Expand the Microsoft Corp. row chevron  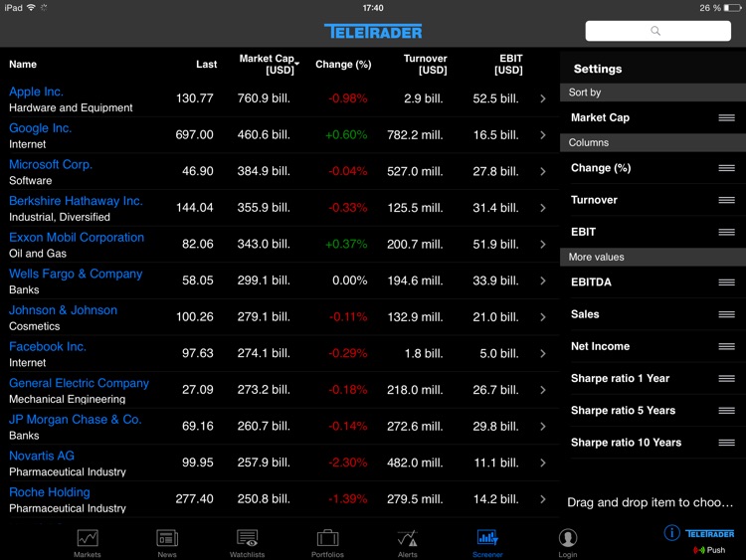click(543, 171)
